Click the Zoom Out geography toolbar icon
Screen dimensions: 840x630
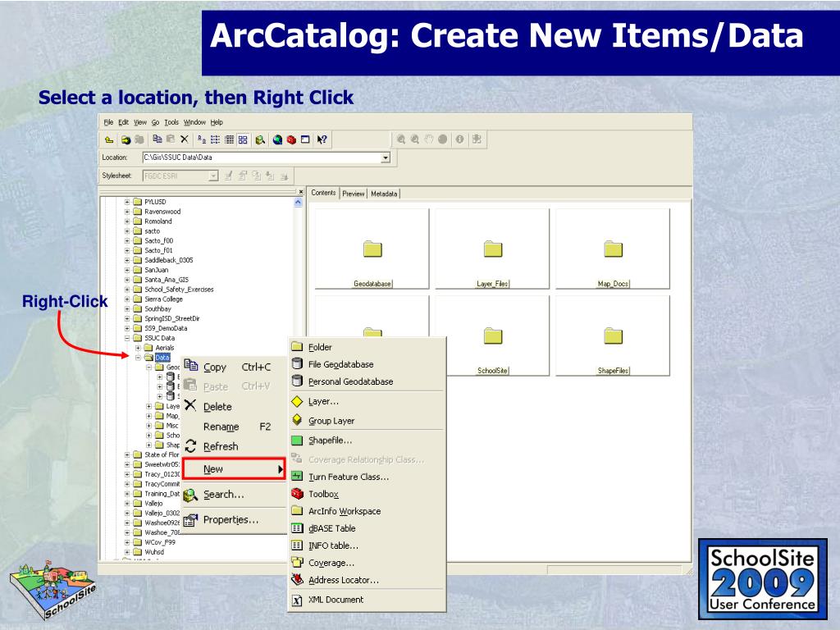pos(414,139)
